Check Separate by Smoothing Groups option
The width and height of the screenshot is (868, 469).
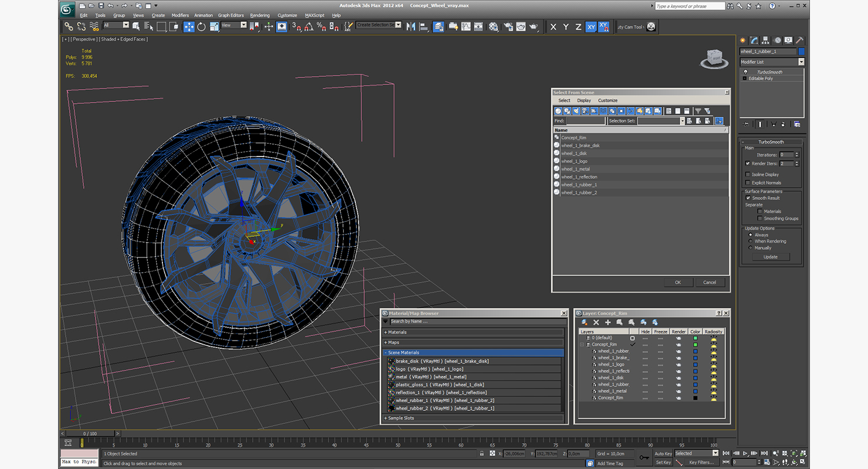(x=760, y=218)
